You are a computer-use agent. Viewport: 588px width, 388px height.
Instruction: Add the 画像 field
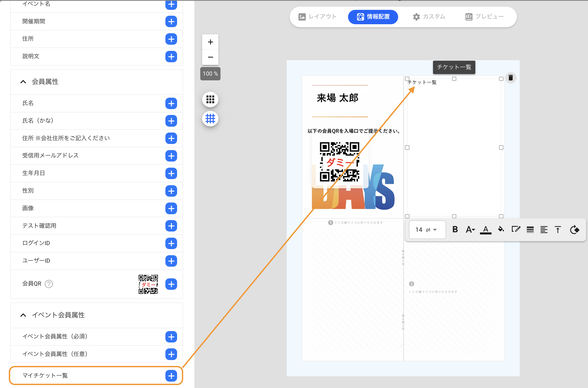click(171, 208)
